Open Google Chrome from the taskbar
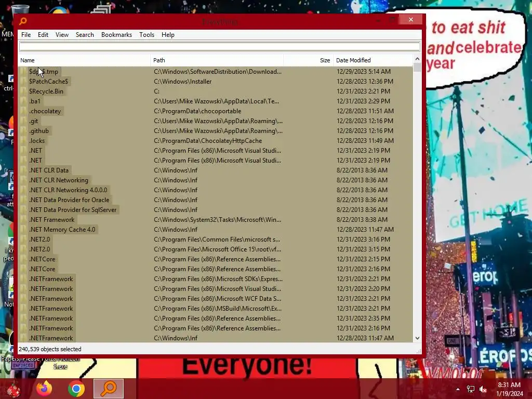The height and width of the screenshot is (399, 532). point(76,389)
